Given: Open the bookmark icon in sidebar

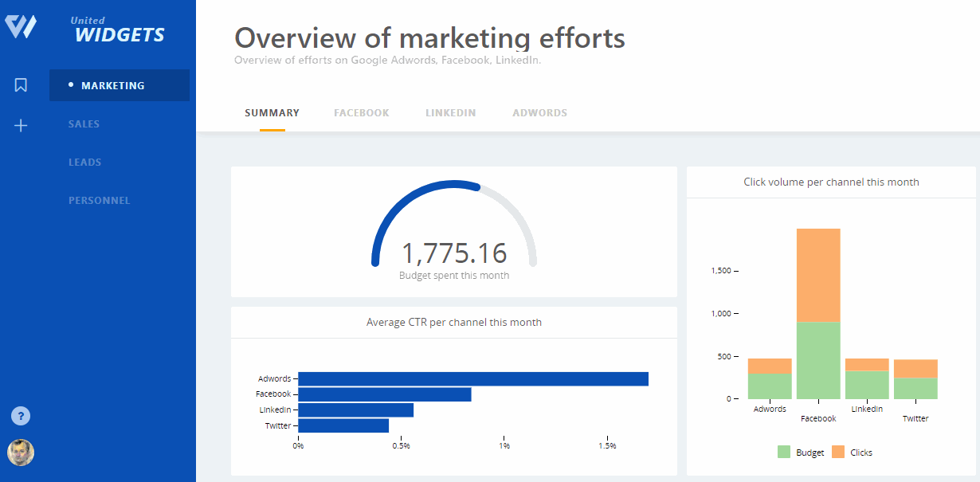Looking at the screenshot, I should [21, 85].
